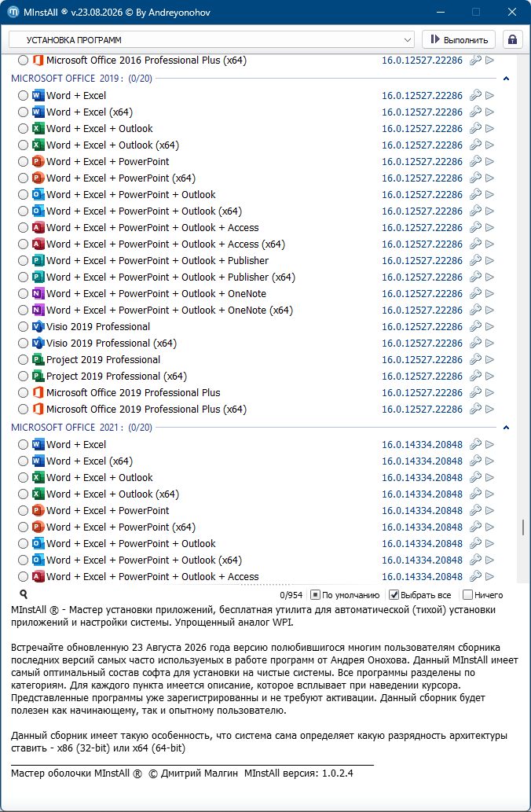Click the 'MICROSOFT OFFICE 2021 : (0/20)' header

pos(82,428)
